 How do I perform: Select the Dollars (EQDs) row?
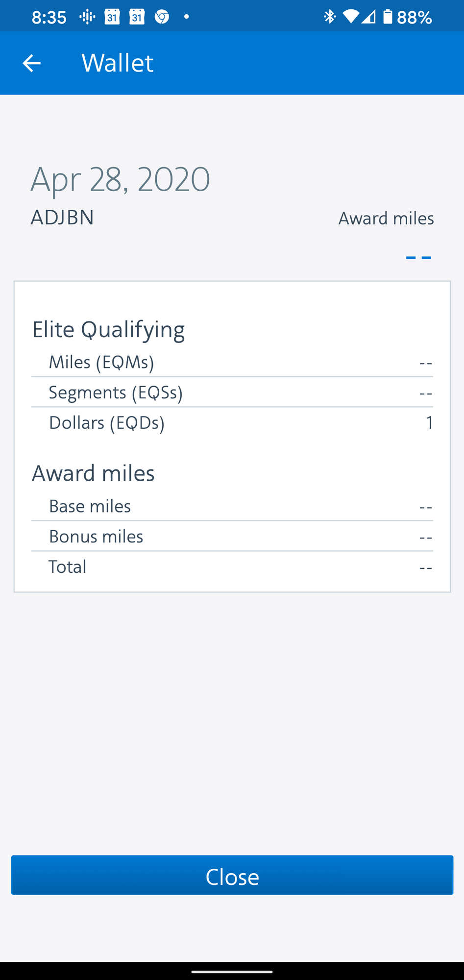pyautogui.click(x=232, y=422)
